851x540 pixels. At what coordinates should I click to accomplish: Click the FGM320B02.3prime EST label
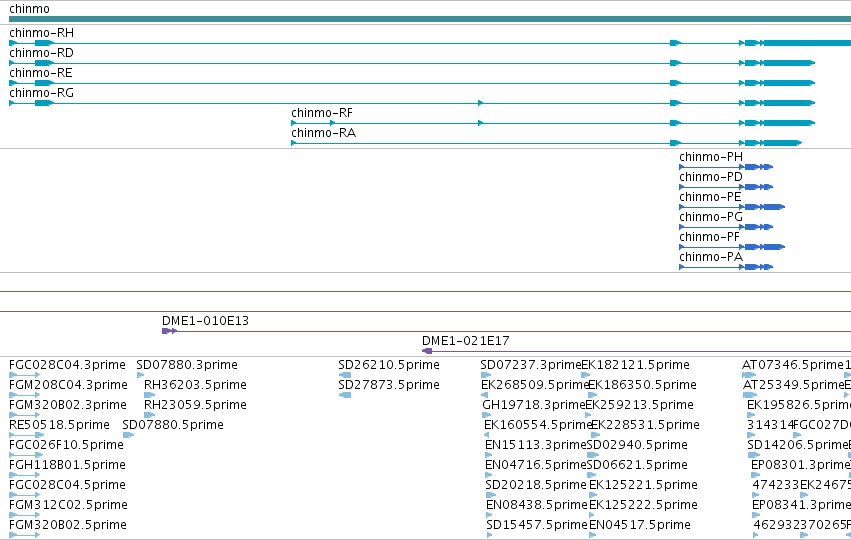coord(68,405)
